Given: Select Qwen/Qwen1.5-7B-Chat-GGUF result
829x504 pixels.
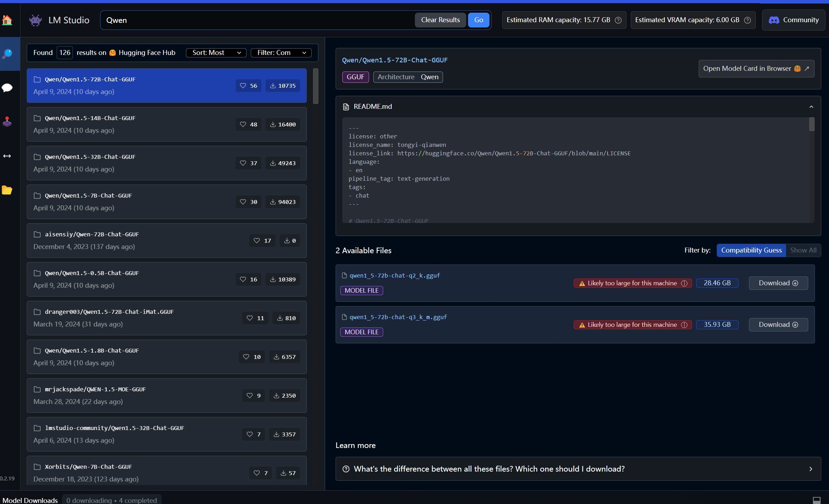Looking at the screenshot, I should pyautogui.click(x=167, y=202).
